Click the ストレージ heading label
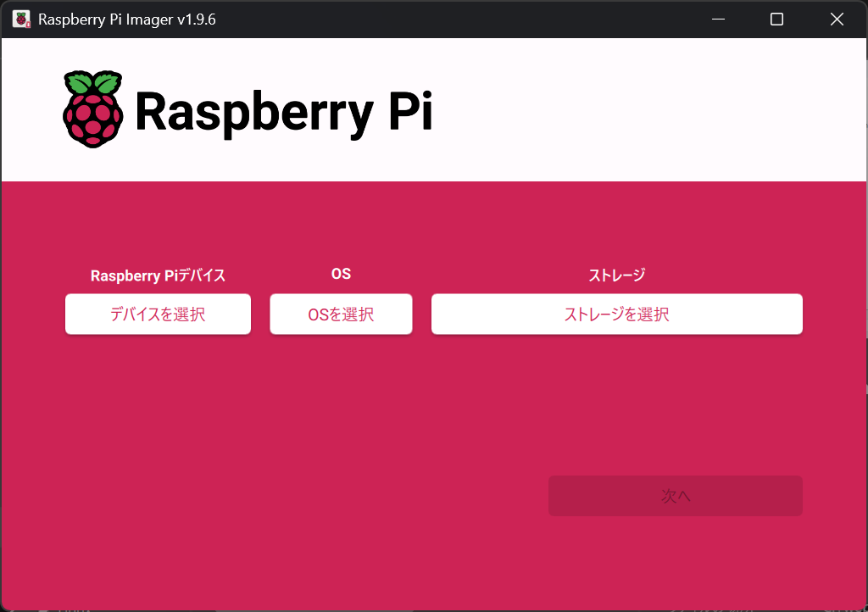The width and height of the screenshot is (868, 612). coord(616,275)
